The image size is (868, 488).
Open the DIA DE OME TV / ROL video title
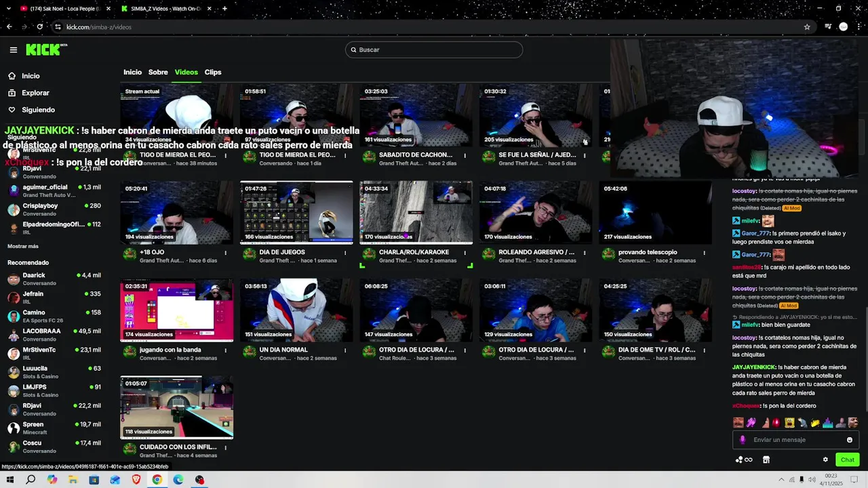point(657,350)
